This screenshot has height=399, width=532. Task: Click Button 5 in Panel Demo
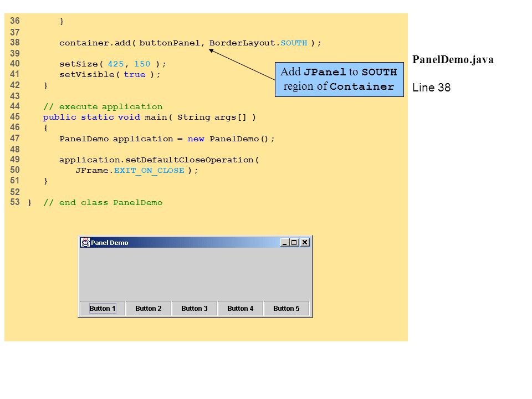click(287, 309)
